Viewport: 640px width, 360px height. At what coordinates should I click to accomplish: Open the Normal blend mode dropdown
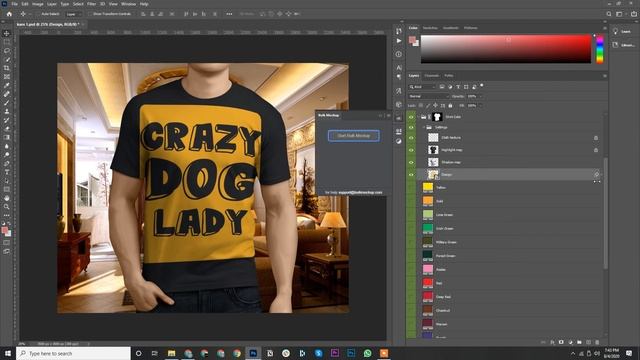(x=429, y=96)
